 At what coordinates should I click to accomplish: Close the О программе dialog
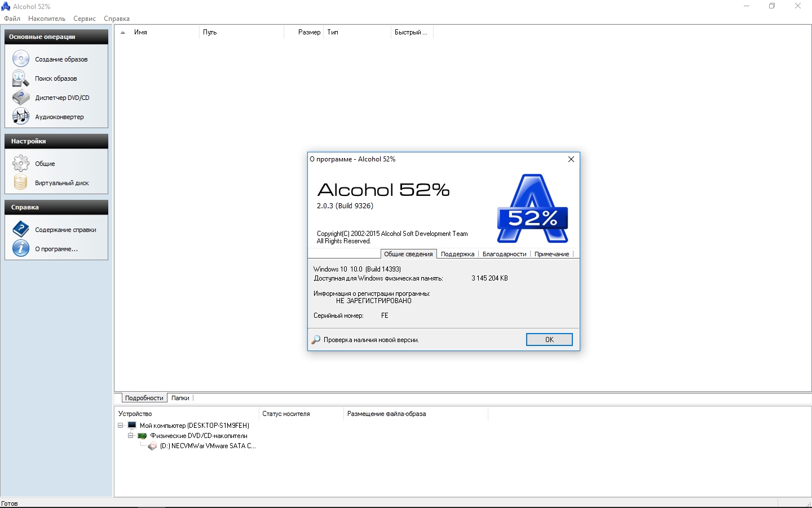tap(571, 159)
